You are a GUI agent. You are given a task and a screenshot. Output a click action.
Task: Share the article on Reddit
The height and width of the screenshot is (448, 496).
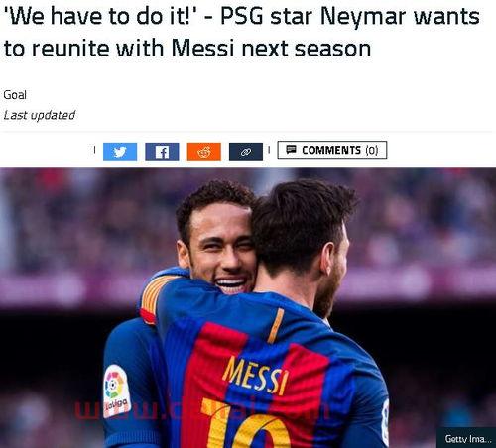tap(204, 152)
